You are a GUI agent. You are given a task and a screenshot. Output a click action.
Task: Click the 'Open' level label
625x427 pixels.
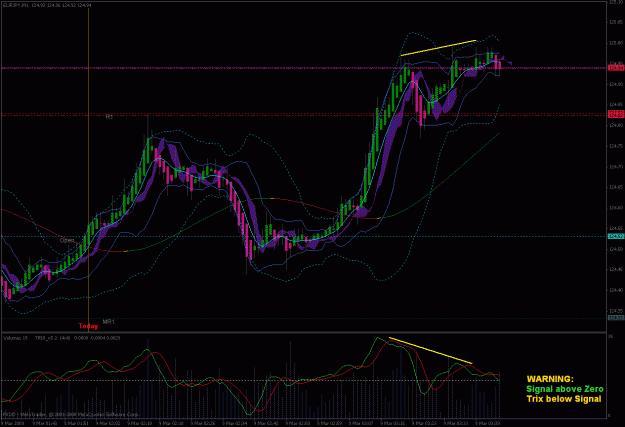[67, 240]
